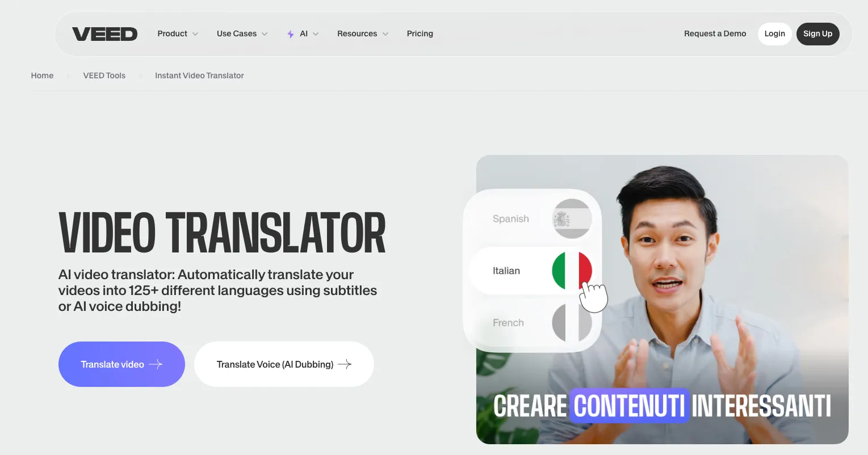
Task: Expand the AI menu chevron
Action: click(316, 34)
